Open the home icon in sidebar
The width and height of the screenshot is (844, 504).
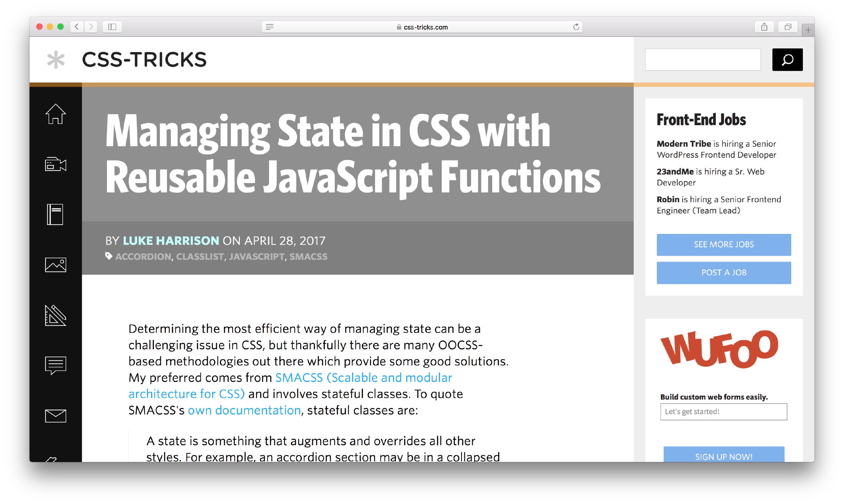[x=55, y=114]
